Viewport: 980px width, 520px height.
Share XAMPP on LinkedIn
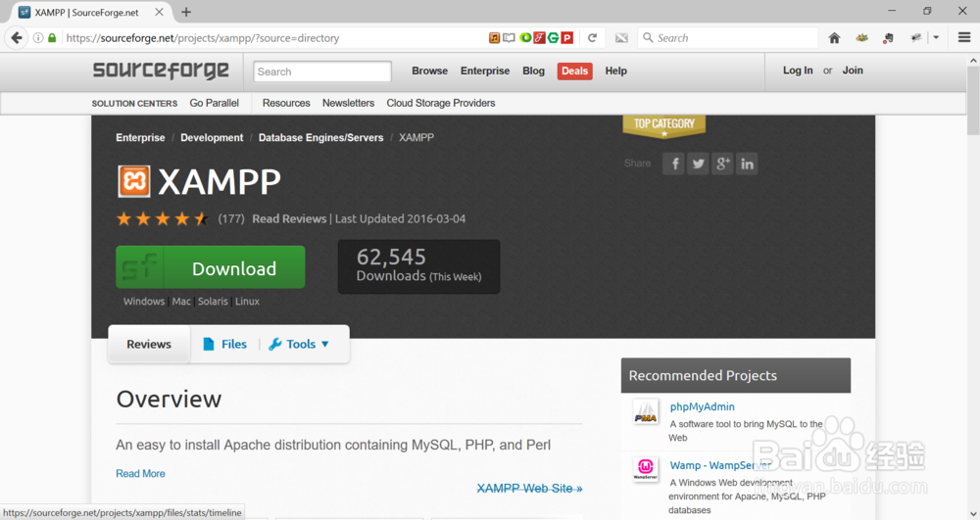pyautogui.click(x=747, y=164)
